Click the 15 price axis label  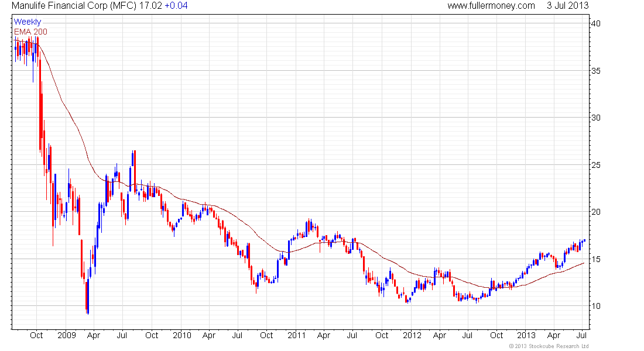pyautogui.click(x=595, y=259)
